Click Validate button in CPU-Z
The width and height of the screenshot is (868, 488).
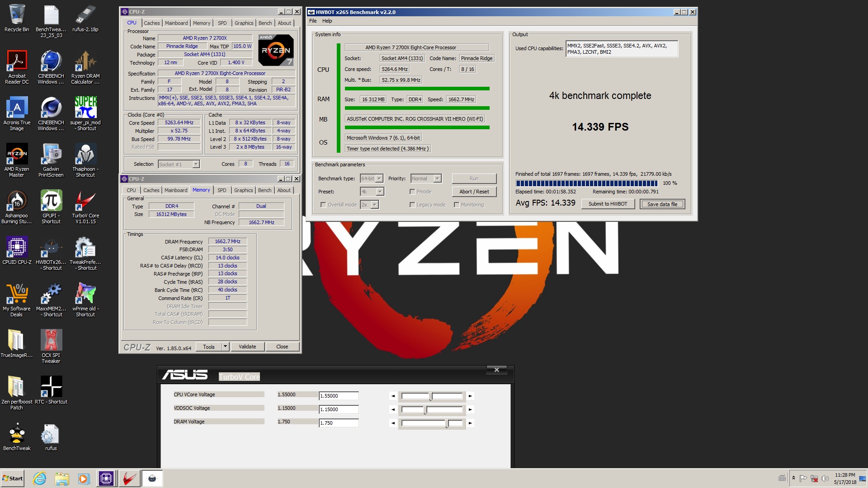[247, 347]
